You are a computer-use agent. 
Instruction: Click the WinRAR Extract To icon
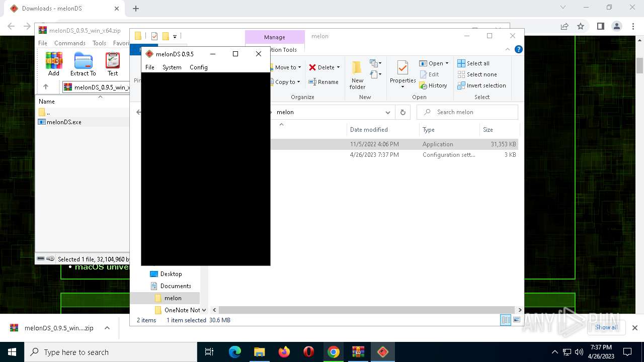pos(83,64)
